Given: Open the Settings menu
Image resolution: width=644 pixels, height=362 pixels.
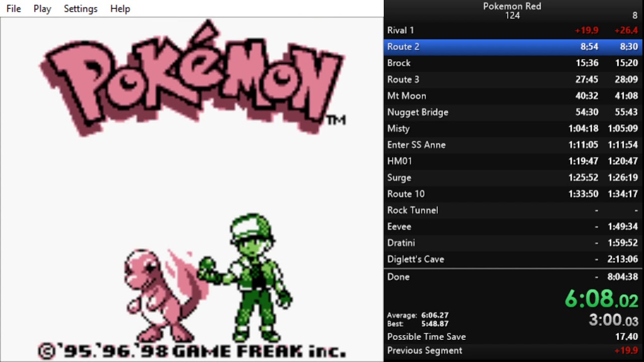Looking at the screenshot, I should [x=80, y=9].
